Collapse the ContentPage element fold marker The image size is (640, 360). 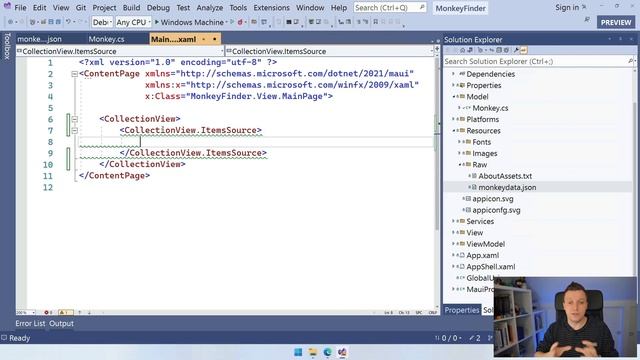pos(74,74)
